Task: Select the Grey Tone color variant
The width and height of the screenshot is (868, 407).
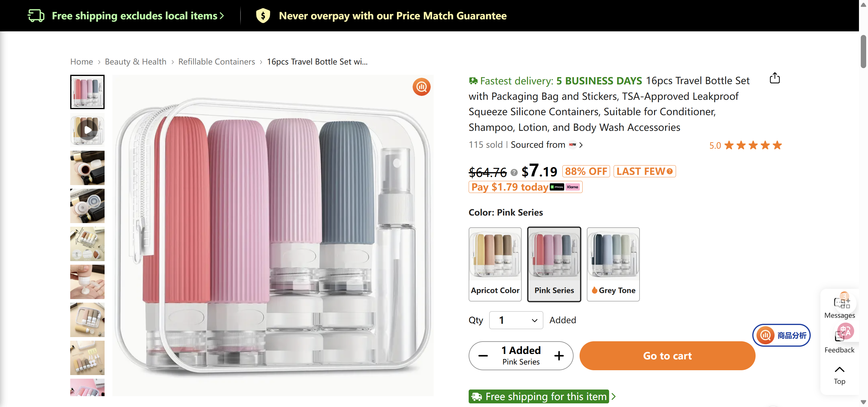Action: pyautogui.click(x=613, y=264)
